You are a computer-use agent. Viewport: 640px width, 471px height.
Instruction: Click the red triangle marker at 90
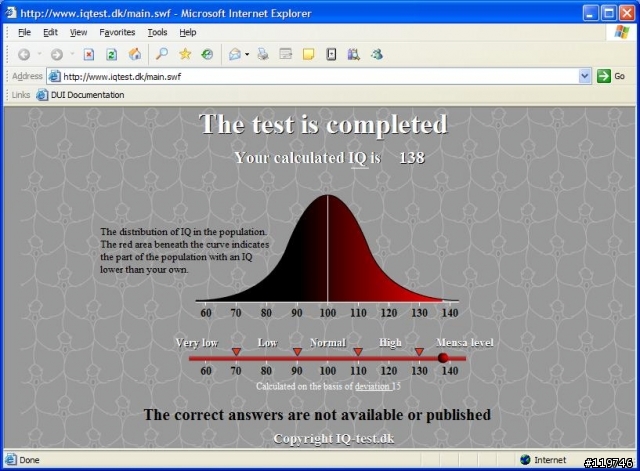(x=297, y=352)
